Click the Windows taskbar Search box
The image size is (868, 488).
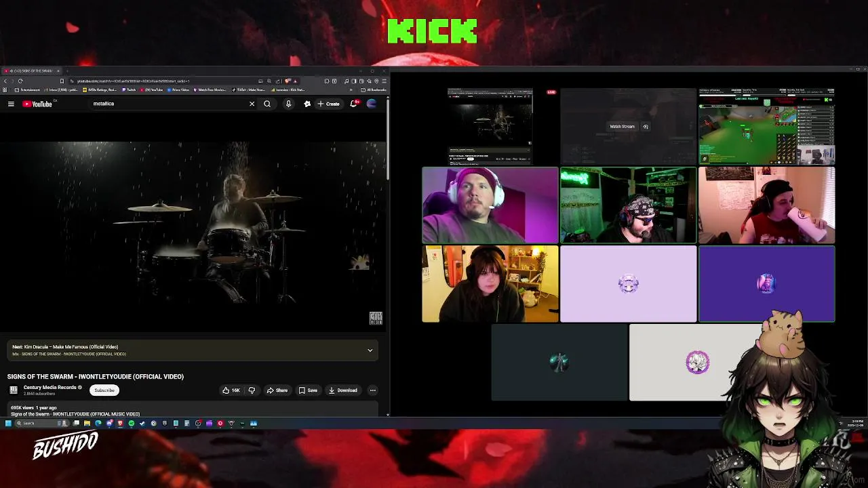42,423
